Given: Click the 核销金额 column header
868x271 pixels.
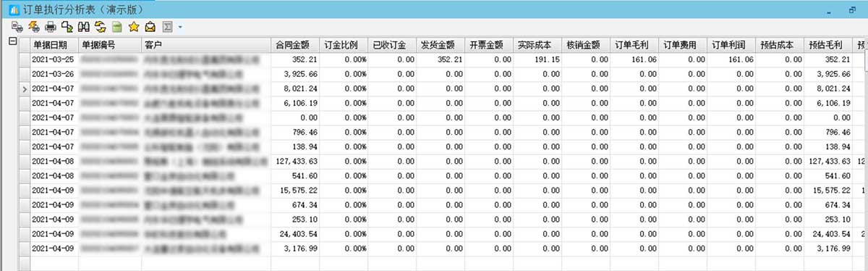Looking at the screenshot, I should (x=587, y=44).
